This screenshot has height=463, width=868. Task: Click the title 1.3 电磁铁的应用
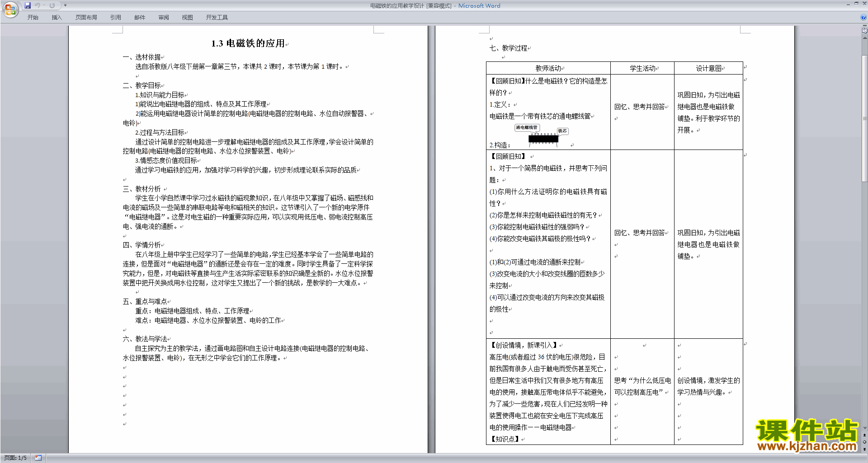click(x=248, y=43)
